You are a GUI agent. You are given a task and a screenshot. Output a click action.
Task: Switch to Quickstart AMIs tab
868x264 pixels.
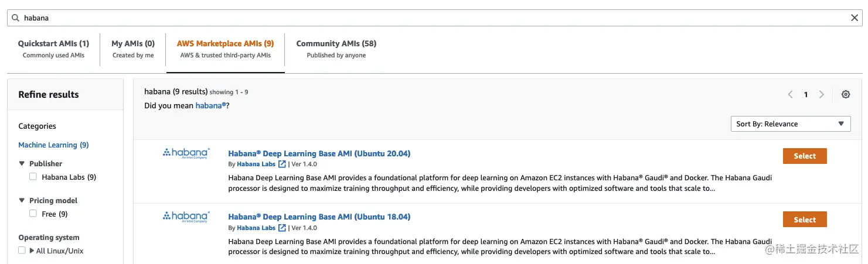[53, 49]
